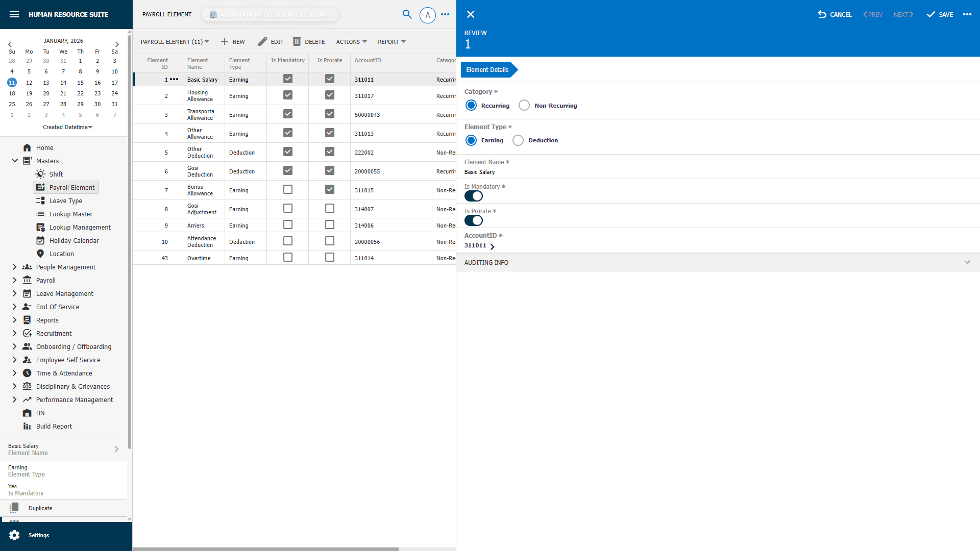980x551 pixels.
Task: Open the REPORT dropdown
Action: [x=391, y=41]
